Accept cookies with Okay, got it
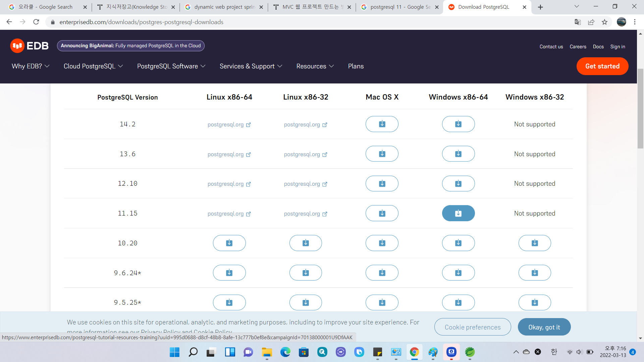644x362 pixels. point(544,327)
